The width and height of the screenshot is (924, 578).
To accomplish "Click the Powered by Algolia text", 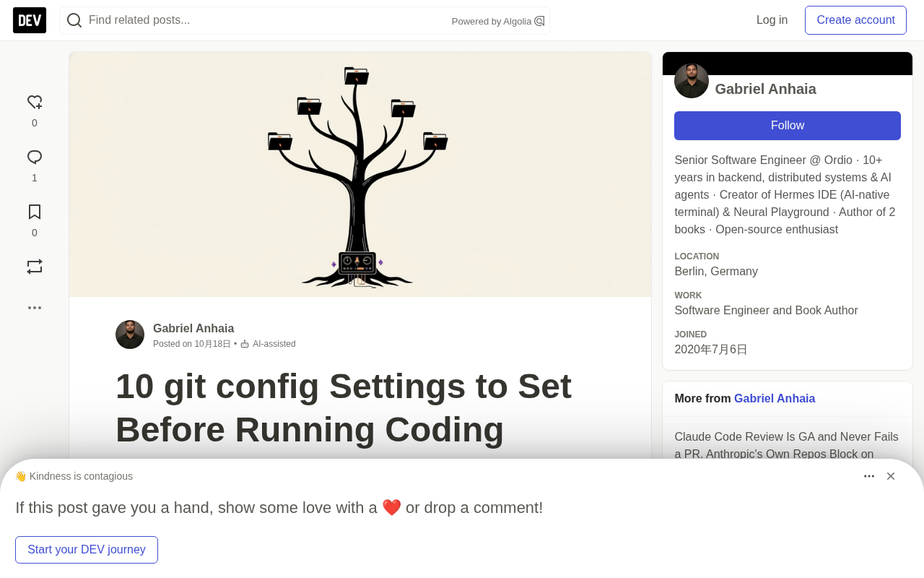I will [x=492, y=21].
